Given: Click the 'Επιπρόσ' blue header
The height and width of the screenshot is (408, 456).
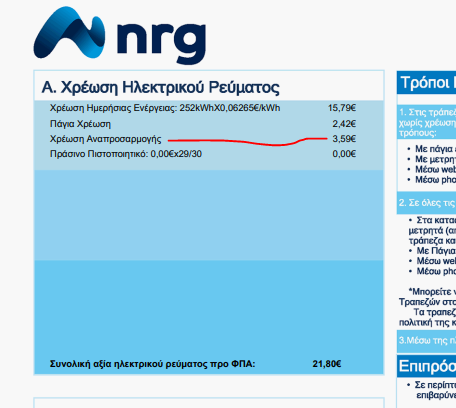Looking at the screenshot, I should click(x=426, y=366).
